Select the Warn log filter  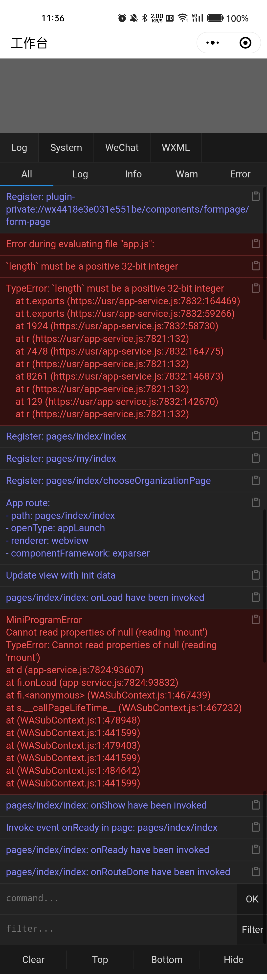(x=186, y=174)
